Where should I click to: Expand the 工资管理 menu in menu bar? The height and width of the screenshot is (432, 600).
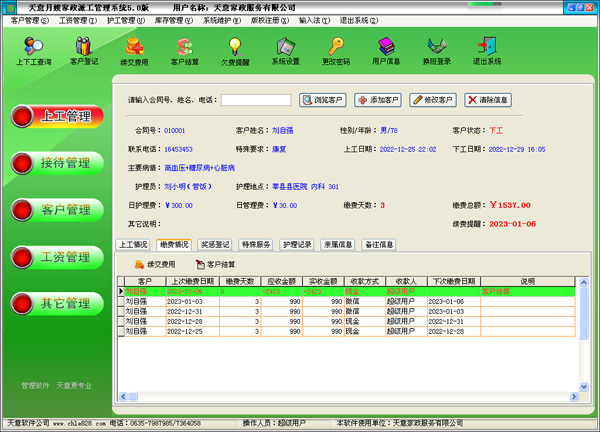click(77, 20)
